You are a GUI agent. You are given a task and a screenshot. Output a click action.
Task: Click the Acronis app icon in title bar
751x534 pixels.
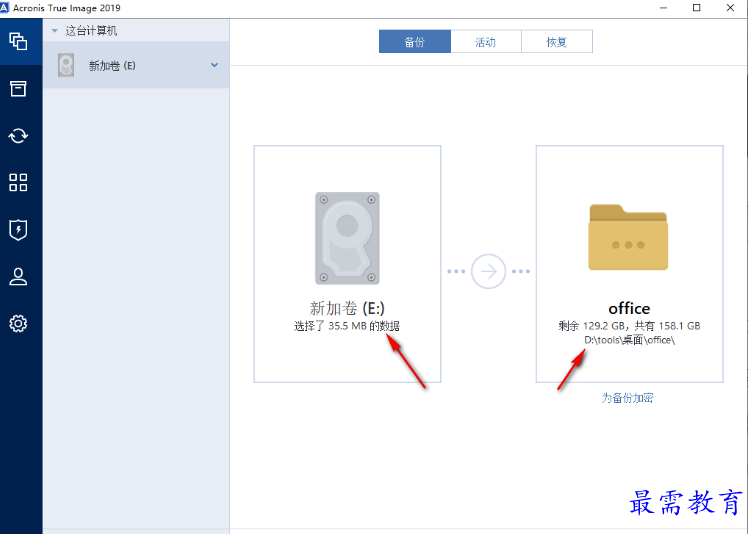4,8
